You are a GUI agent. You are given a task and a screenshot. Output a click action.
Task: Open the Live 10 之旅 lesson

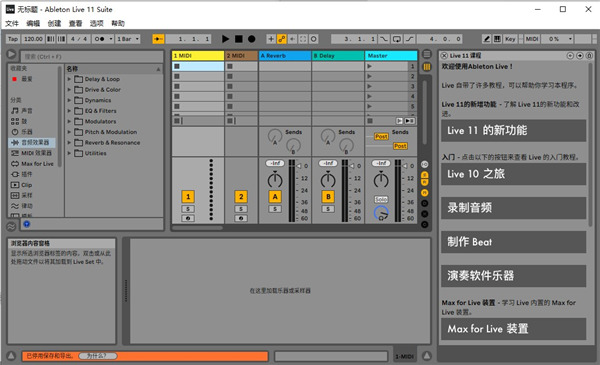click(514, 174)
